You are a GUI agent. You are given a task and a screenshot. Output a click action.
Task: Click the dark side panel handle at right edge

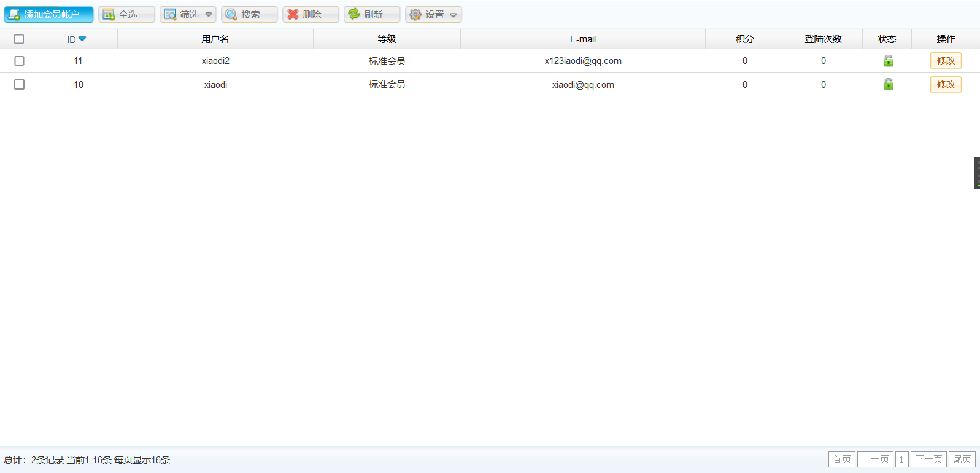[977, 173]
